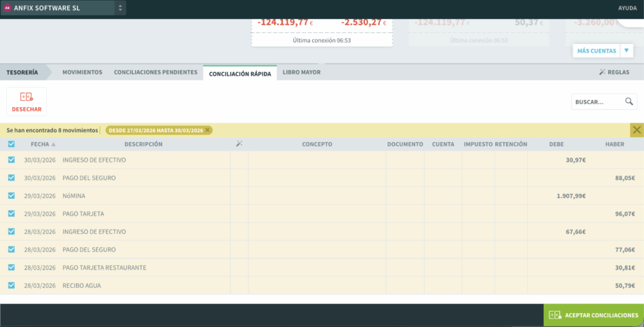Open the Ayuda help link
The image size is (644, 327).
pos(626,8)
